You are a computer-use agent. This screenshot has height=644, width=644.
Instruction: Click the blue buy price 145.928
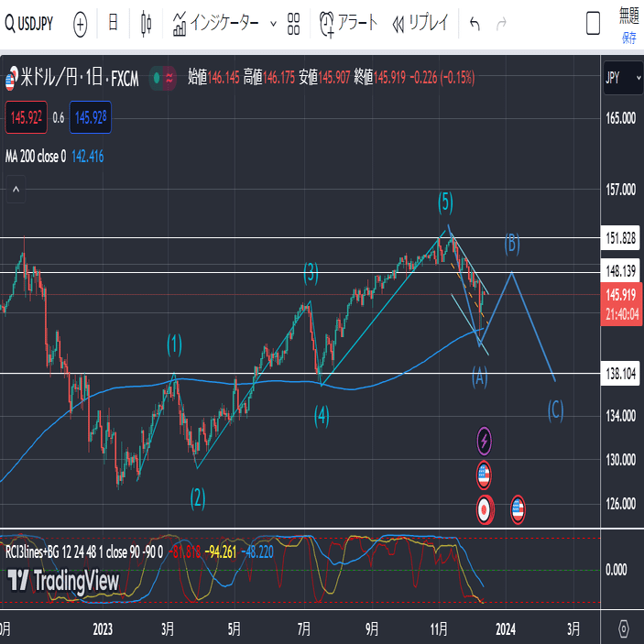91,117
